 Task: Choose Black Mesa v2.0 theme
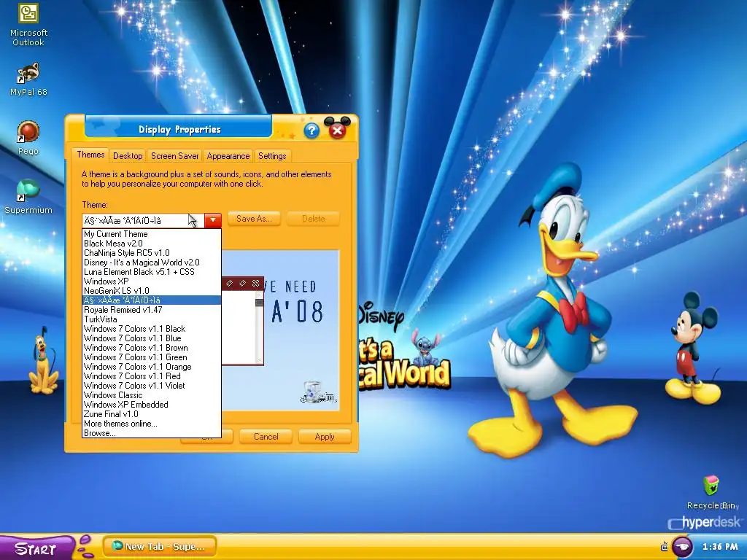[x=152, y=244]
